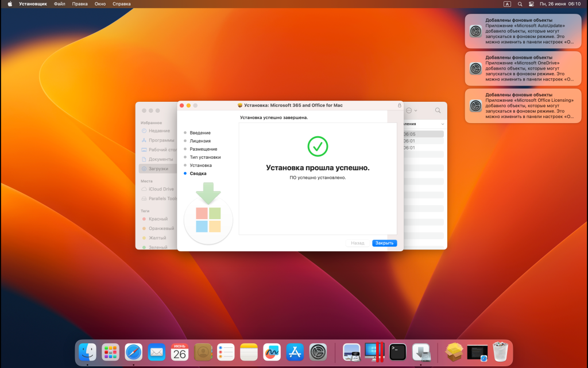Open Contacts from the Dock
The image size is (588, 368).
203,352
